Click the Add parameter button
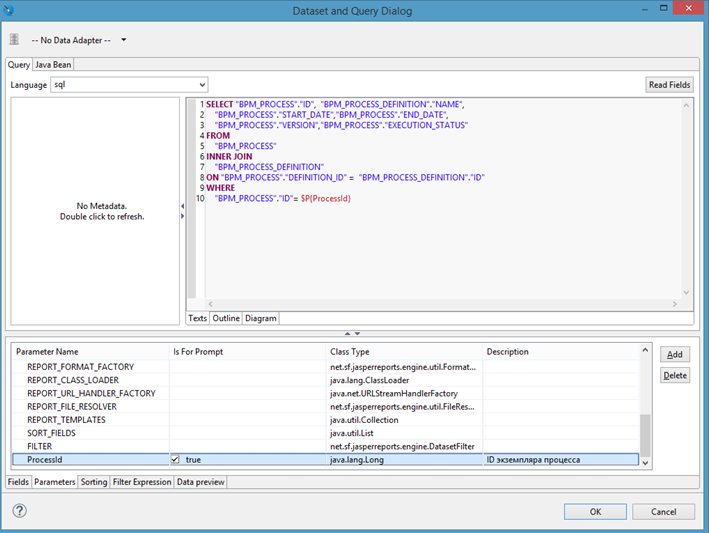Viewport: 709px width, 533px height. coord(675,355)
